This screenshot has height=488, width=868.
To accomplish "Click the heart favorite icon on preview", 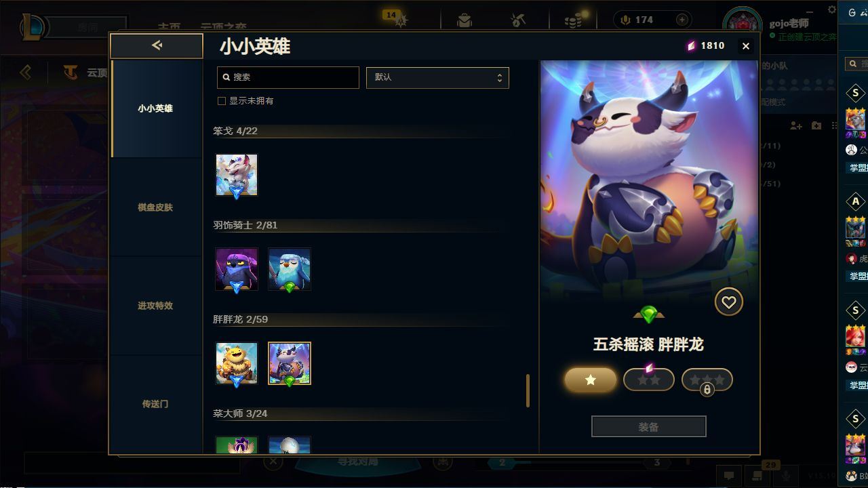I will click(729, 302).
